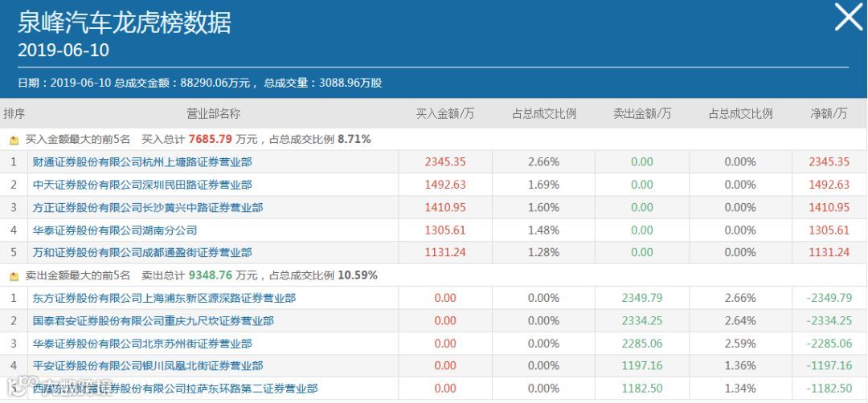The width and height of the screenshot is (868, 403).
Task: Select the first 占总成交比例 column header
Action: (x=543, y=113)
